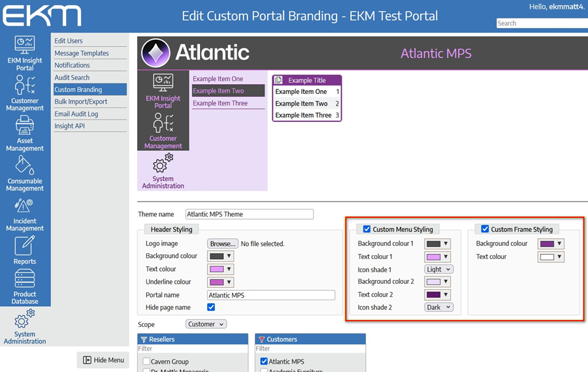This screenshot has width=588, height=372.
Task: Click frame Text colour white swatch
Action: click(547, 257)
